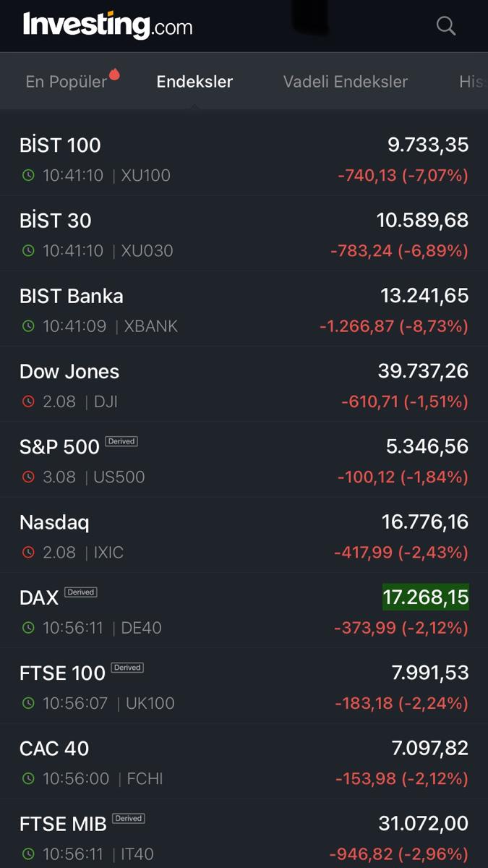Open the En Popüler tab
This screenshot has width=488, height=868.
[x=67, y=82]
